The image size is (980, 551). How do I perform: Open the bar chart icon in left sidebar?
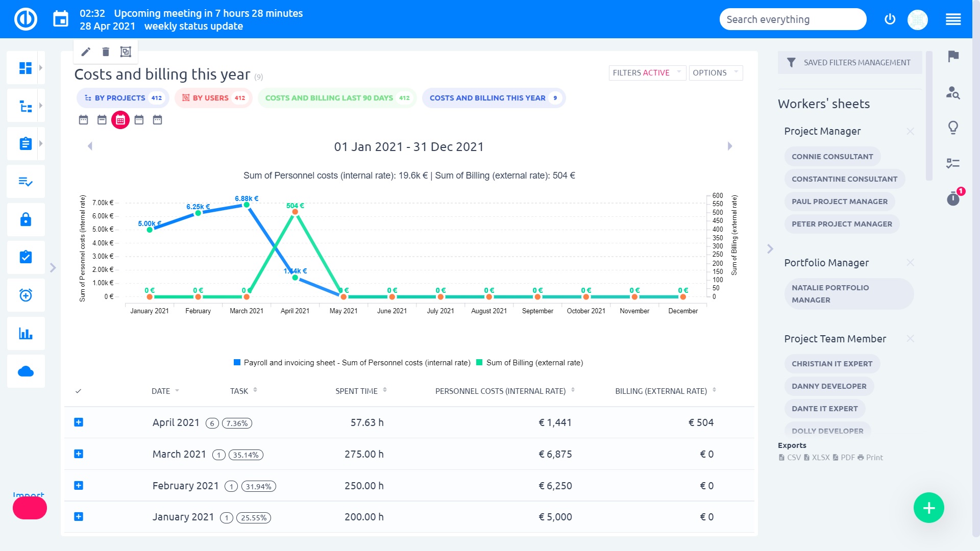tap(26, 334)
